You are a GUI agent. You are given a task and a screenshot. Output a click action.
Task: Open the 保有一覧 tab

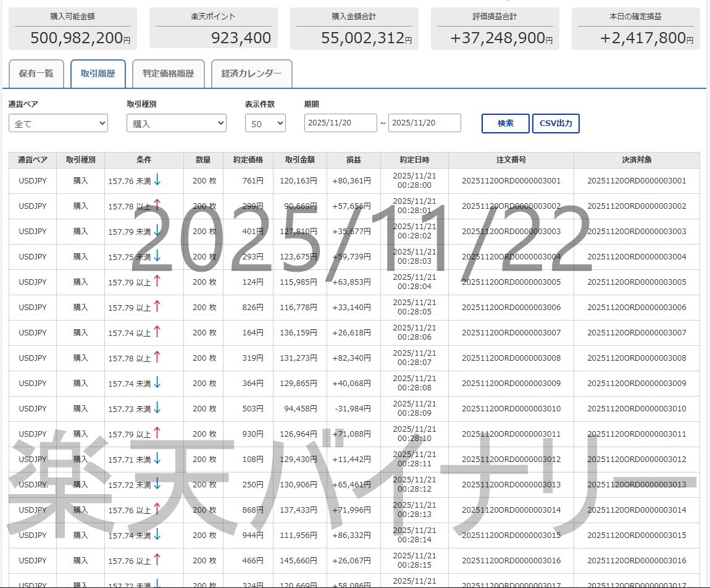pyautogui.click(x=36, y=73)
